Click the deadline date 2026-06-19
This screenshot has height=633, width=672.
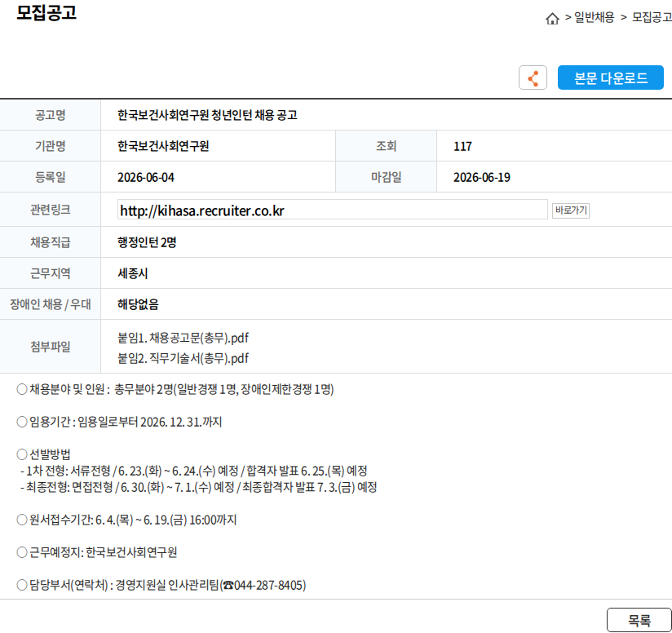[x=482, y=178]
